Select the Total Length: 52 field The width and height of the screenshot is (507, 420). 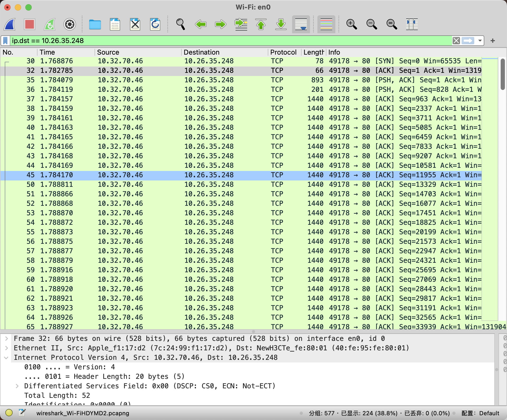pyautogui.click(x=57, y=395)
